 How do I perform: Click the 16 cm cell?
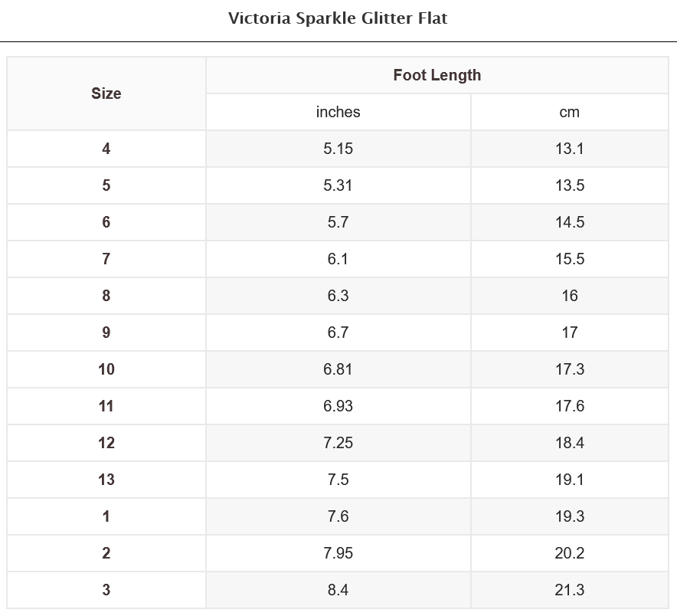coord(569,296)
